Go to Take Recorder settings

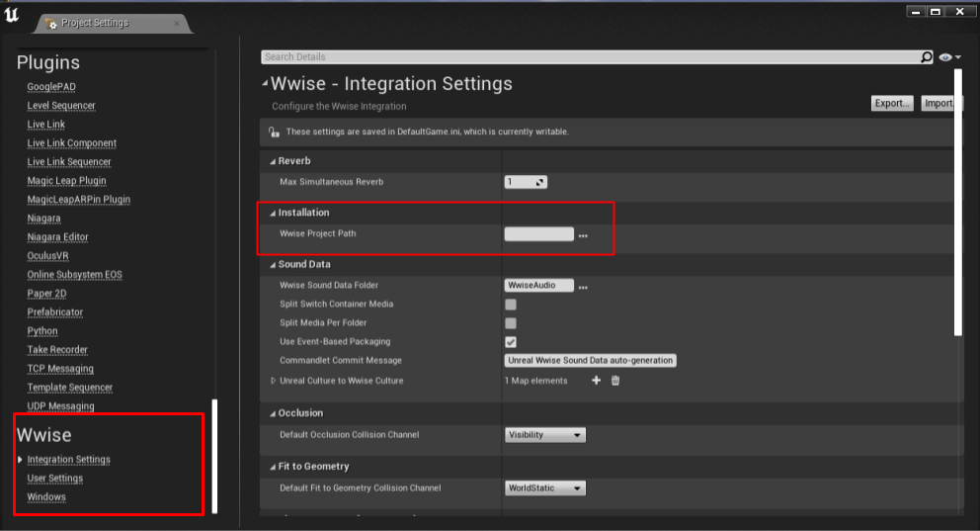(x=57, y=350)
